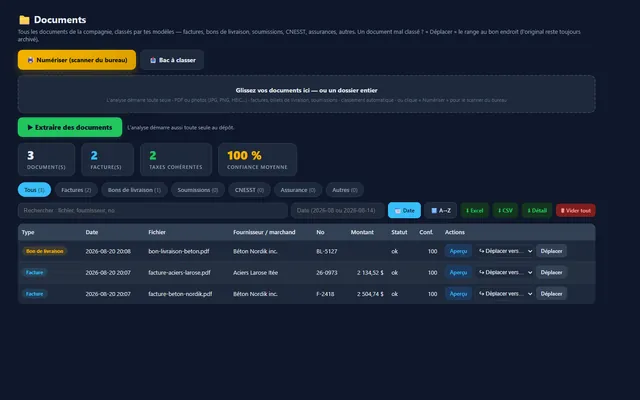Click the file name facture-beton-nordik.pdf
This screenshot has width=640, height=400.
(x=180, y=293)
